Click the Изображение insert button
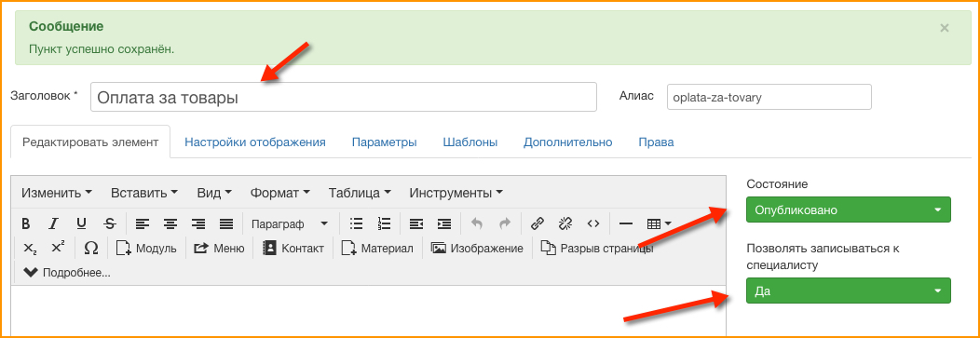The width and height of the screenshot is (980, 338). pyautogui.click(x=478, y=248)
